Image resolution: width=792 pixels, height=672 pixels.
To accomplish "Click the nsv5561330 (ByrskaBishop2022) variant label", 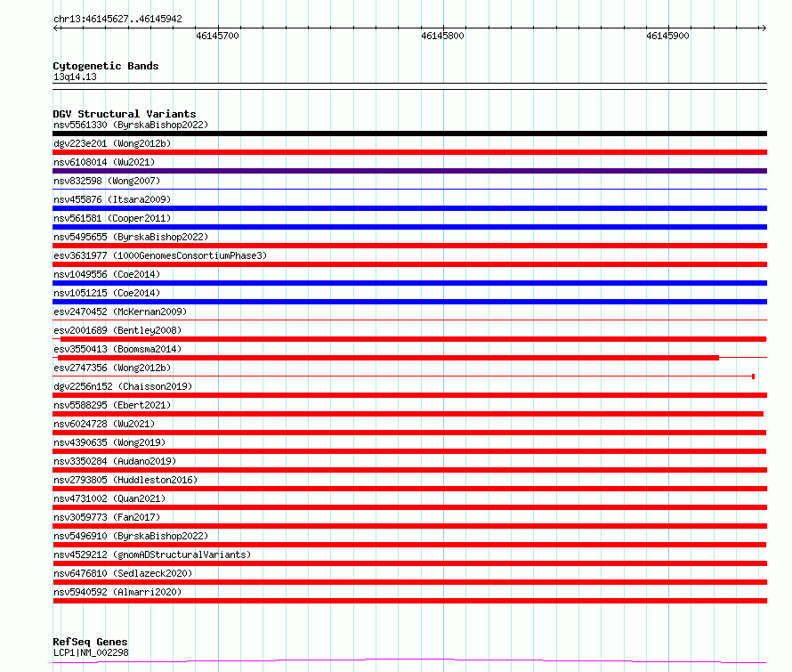I will tap(131, 125).
